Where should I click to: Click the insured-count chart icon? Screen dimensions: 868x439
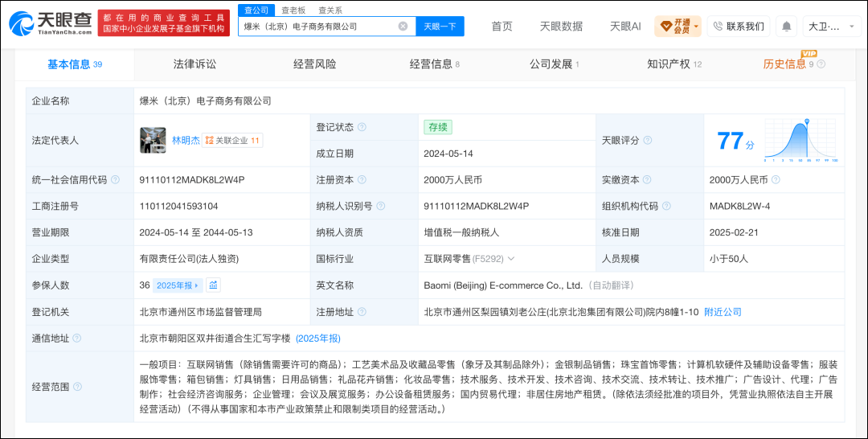tap(213, 285)
